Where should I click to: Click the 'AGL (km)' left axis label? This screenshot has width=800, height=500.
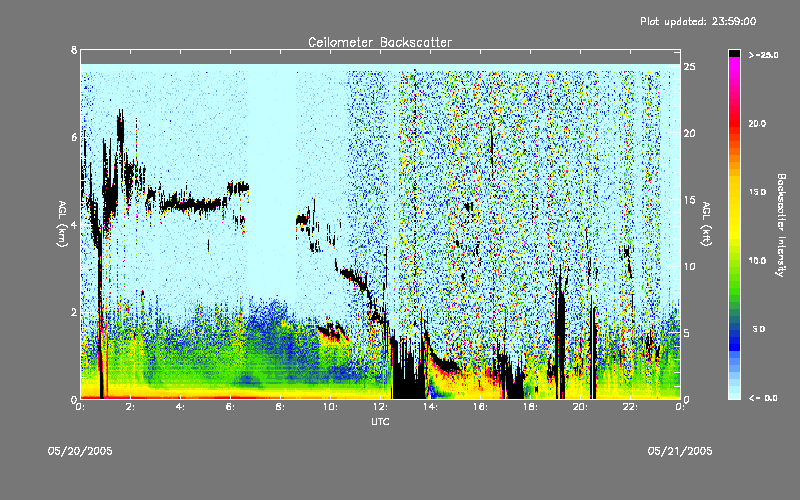pos(62,224)
